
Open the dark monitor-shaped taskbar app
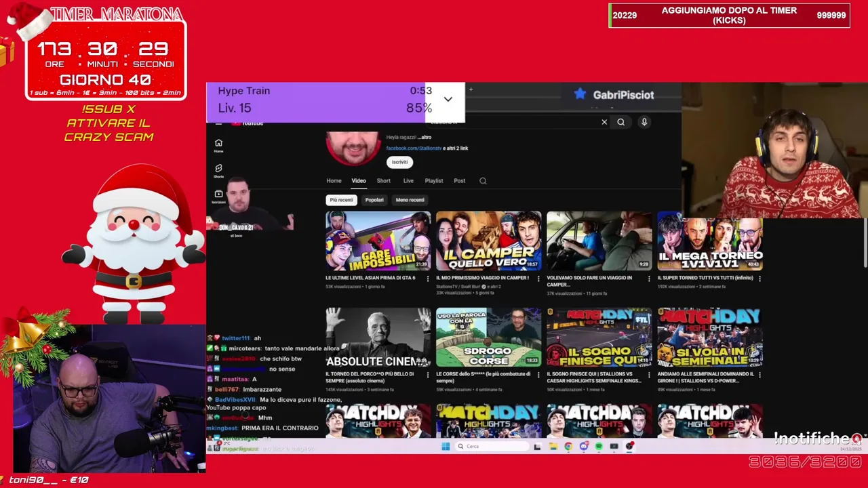click(x=614, y=446)
